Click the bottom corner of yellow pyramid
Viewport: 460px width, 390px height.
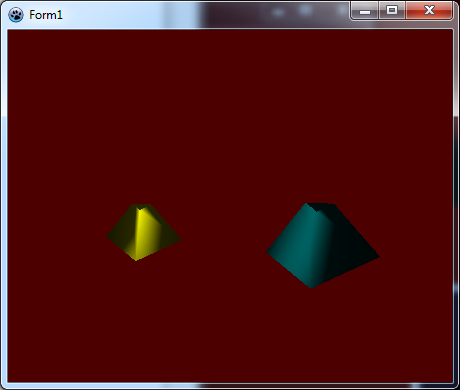(x=136, y=260)
